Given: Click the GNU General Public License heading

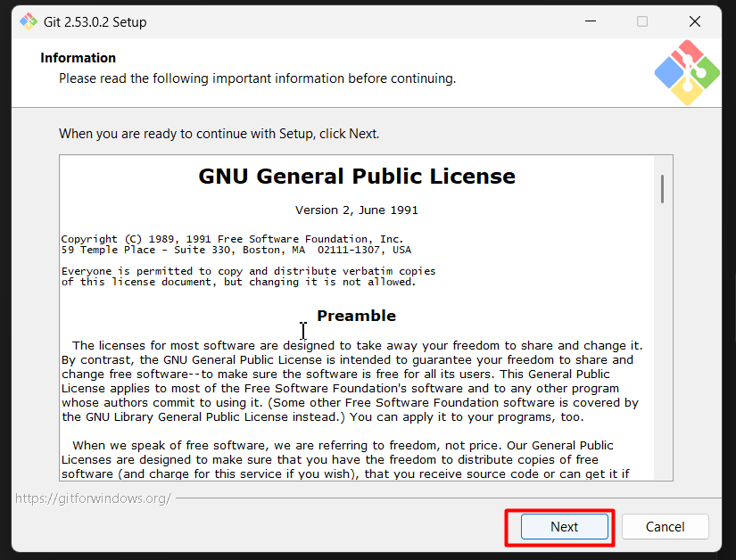Looking at the screenshot, I should coord(357,177).
